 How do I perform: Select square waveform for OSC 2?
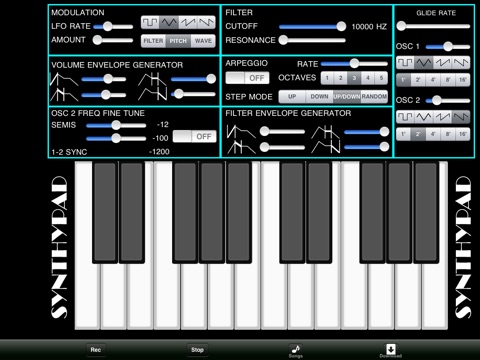405,117
